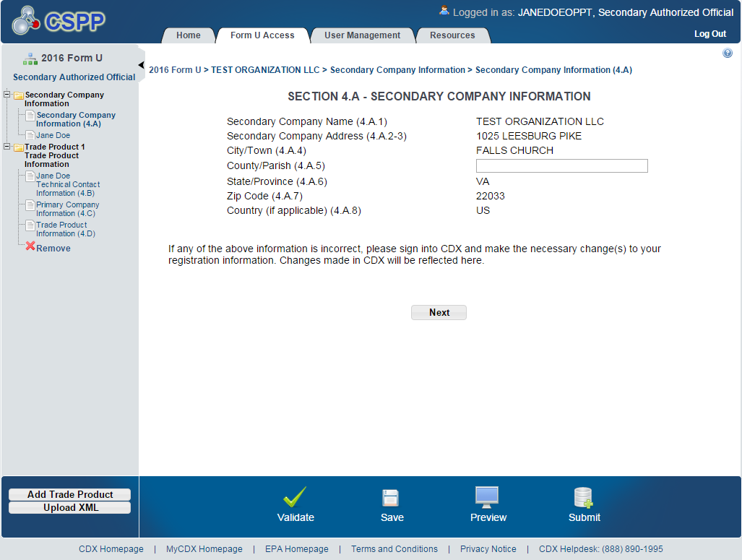Screen dimensions: 742x560
Task: Click the Save floppy disk icon
Action: 391,498
